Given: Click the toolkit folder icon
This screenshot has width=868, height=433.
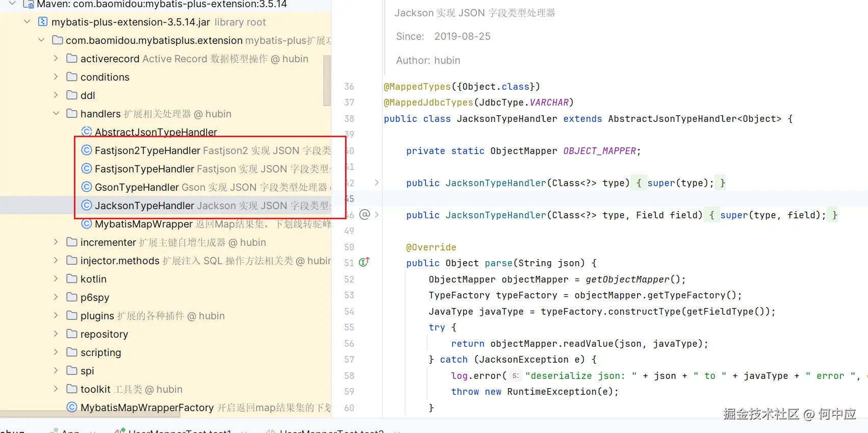Looking at the screenshot, I should click(72, 389).
